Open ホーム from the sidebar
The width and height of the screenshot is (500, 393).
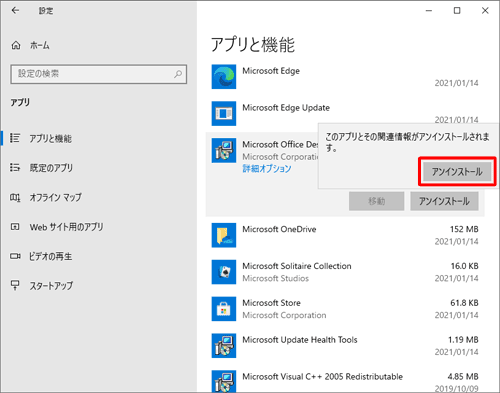pyautogui.click(x=40, y=45)
